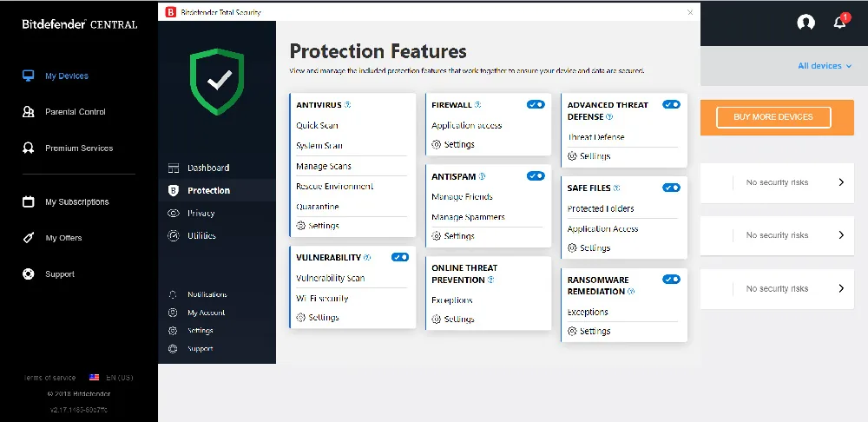This screenshot has height=422, width=868.
Task: Click the Protection shield B icon
Action: pyautogui.click(x=174, y=190)
